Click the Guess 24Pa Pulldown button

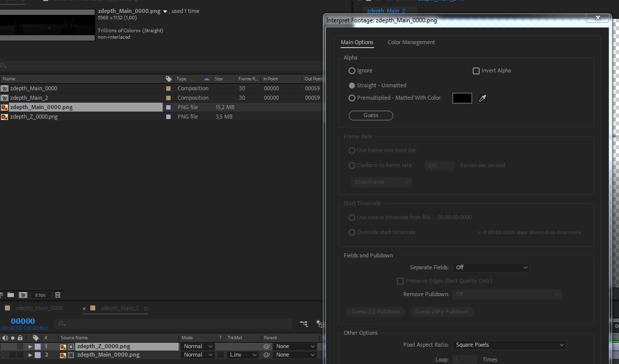tap(441, 311)
